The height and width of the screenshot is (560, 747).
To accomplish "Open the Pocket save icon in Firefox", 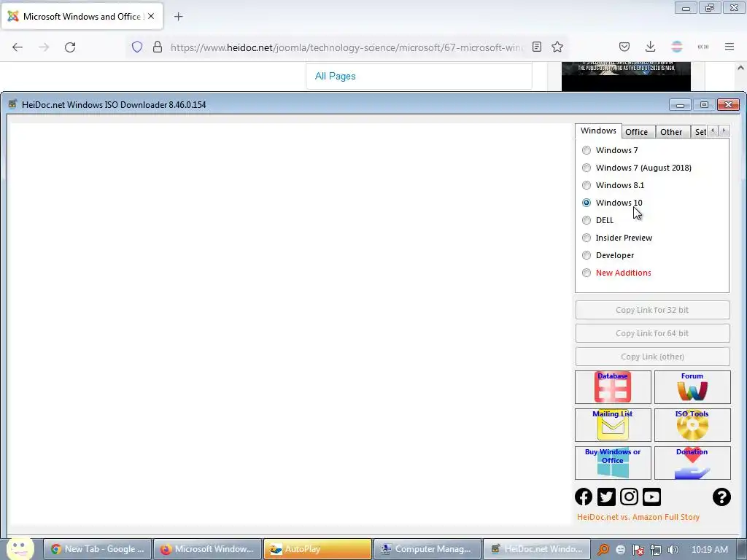I will tap(624, 47).
